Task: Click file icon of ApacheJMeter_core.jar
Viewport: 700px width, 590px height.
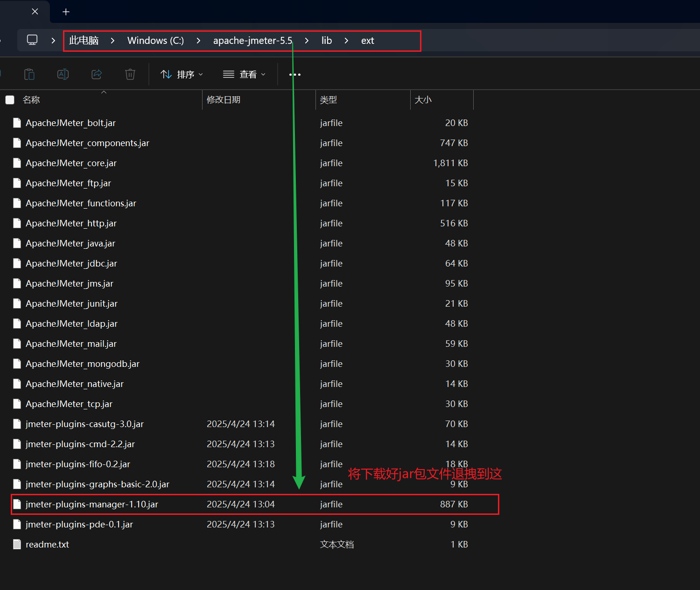Action: [x=17, y=163]
